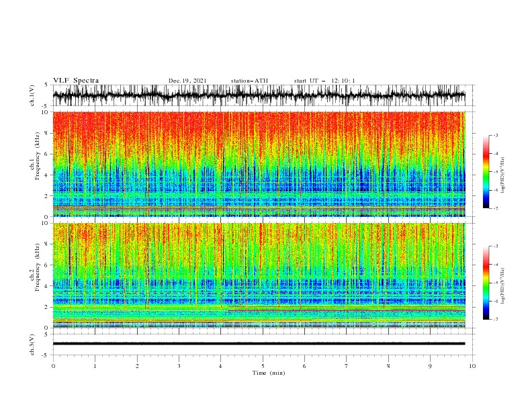The image size is (532, 411).
Task: Select the "ch.1(V)" waveform axis label
Action: point(32,95)
